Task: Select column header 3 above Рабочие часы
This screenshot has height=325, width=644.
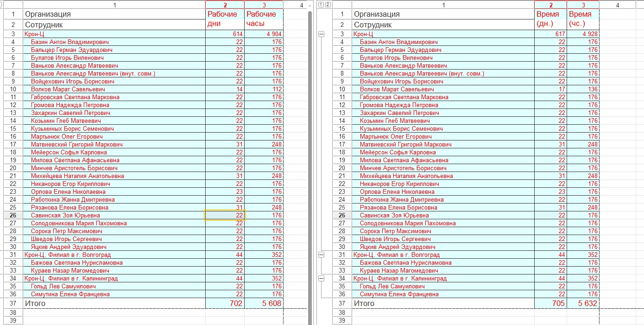Action: pos(264,5)
